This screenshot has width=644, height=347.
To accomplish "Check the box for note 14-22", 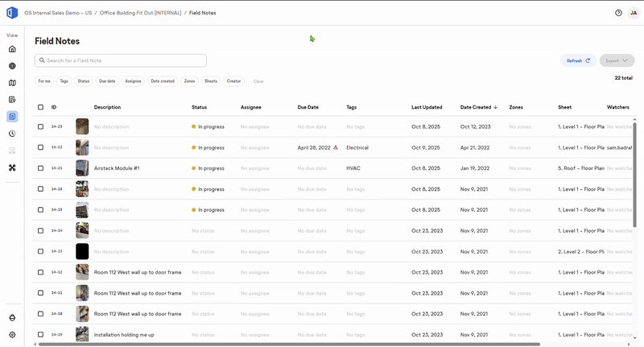I will [41, 147].
